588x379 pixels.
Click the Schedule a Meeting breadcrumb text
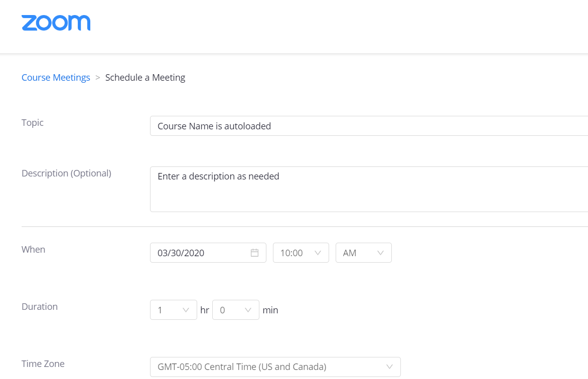145,77
